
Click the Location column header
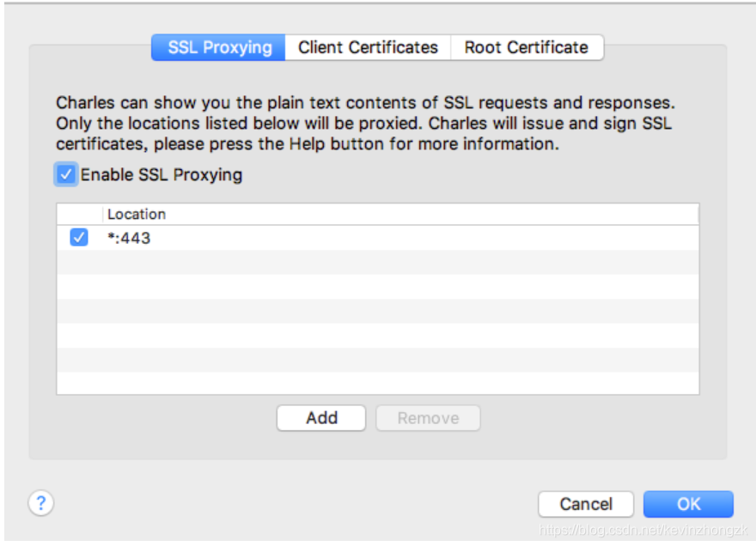tap(400, 214)
